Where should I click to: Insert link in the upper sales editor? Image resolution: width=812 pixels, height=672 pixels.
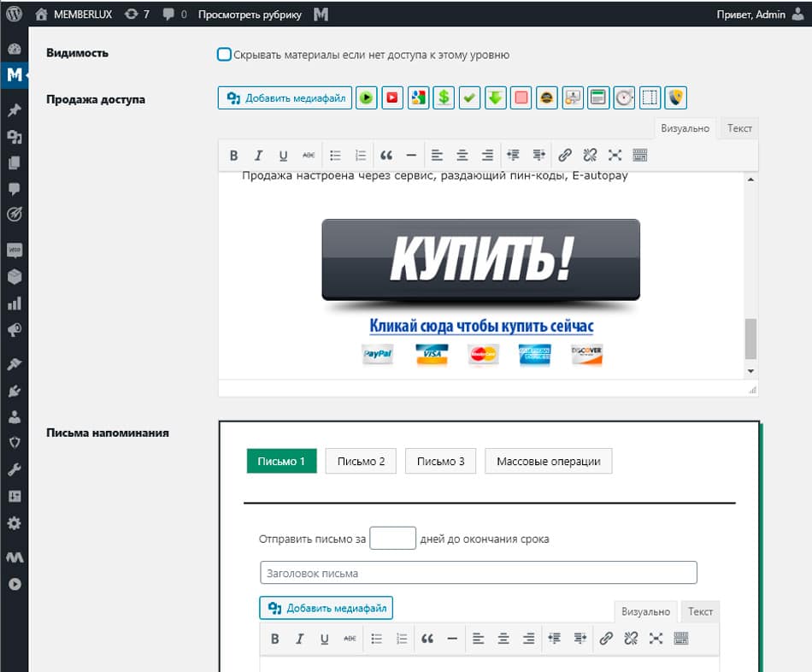point(564,156)
